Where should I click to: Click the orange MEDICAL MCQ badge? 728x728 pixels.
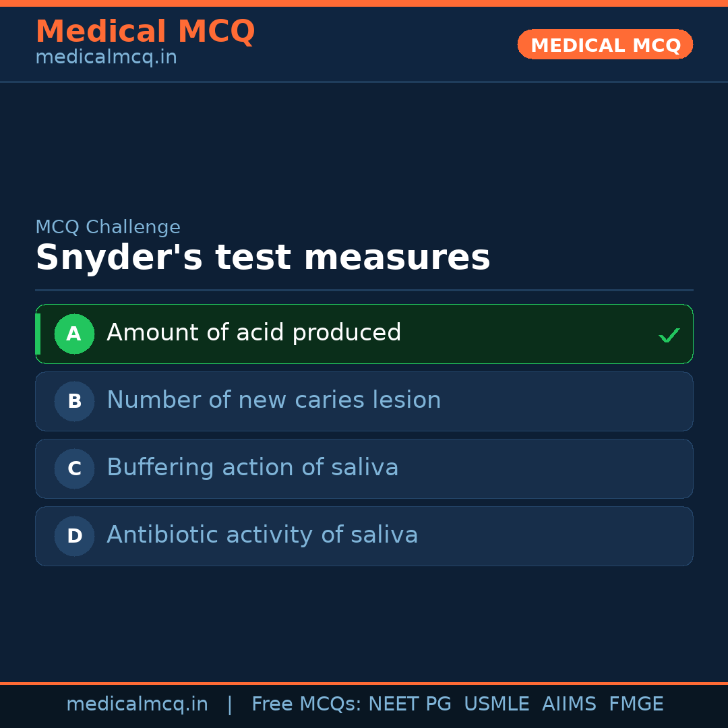(605, 44)
